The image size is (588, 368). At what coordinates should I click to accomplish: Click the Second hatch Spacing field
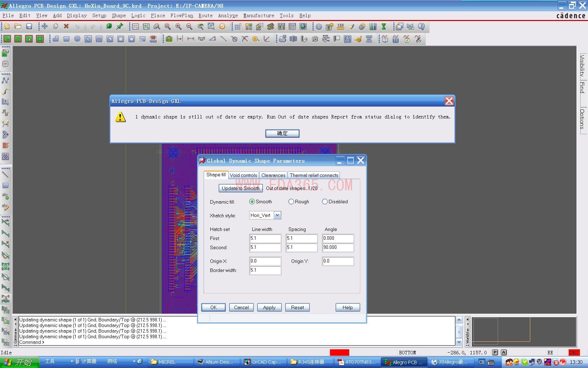(302, 247)
